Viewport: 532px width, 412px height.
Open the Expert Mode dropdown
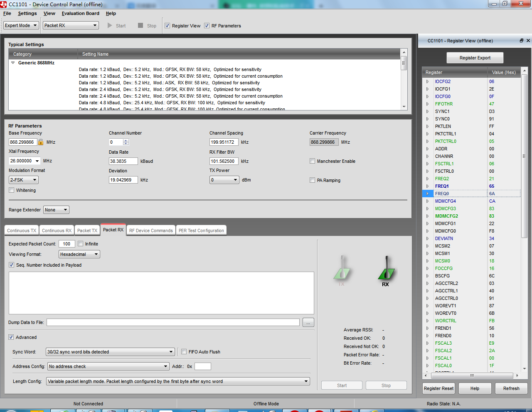[x=21, y=25]
